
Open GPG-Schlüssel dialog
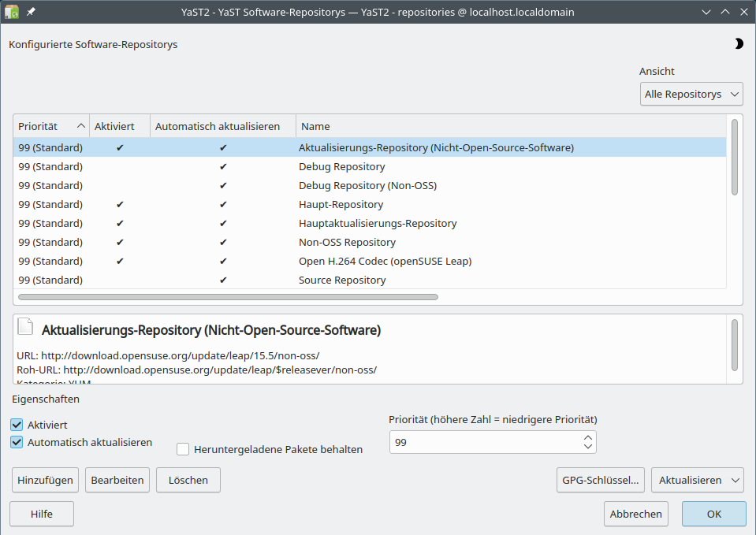point(600,480)
